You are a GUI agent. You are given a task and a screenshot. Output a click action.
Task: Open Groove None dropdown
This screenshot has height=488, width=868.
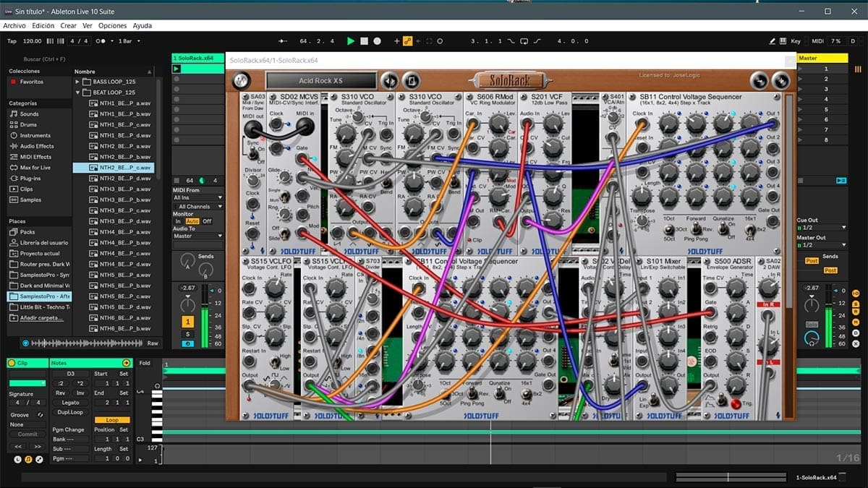(27, 425)
